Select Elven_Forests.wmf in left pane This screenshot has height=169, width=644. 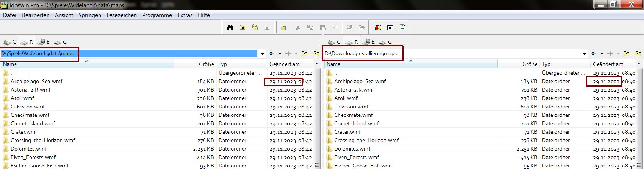point(33,157)
